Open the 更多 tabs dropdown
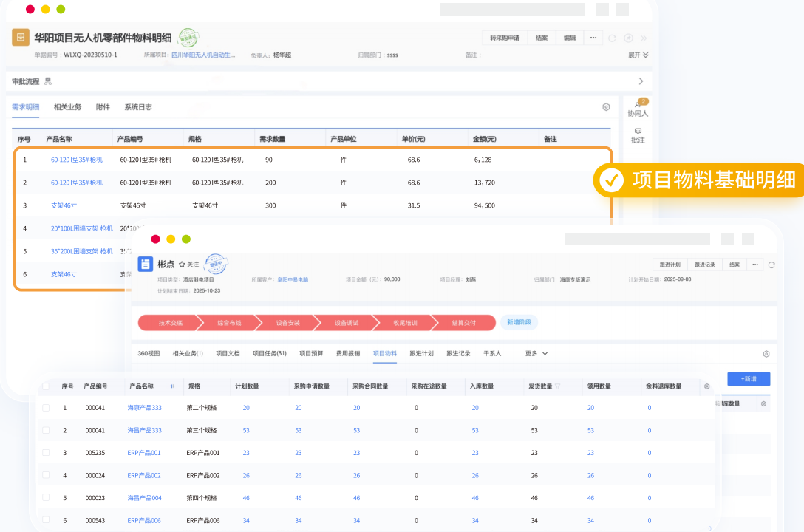Screen dimensions: 804x532 pos(536,354)
